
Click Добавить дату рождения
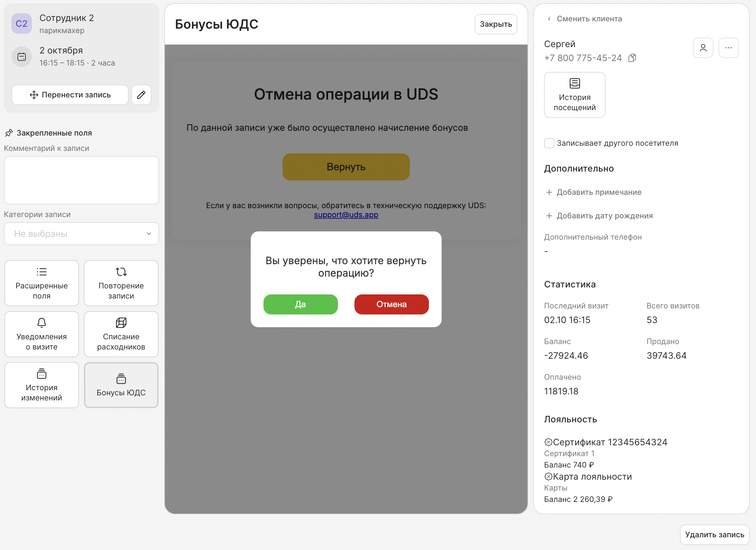599,216
